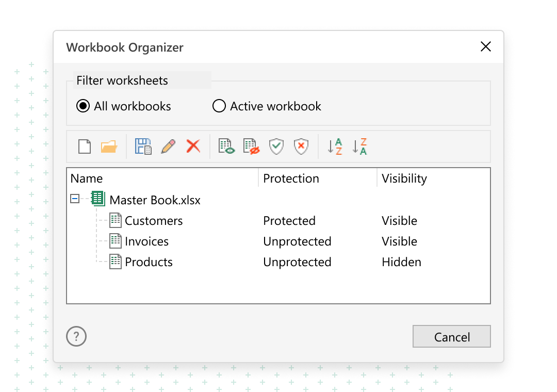This screenshot has width=557, height=392.
Task: Select the All workbooks radio button
Action: (x=83, y=106)
